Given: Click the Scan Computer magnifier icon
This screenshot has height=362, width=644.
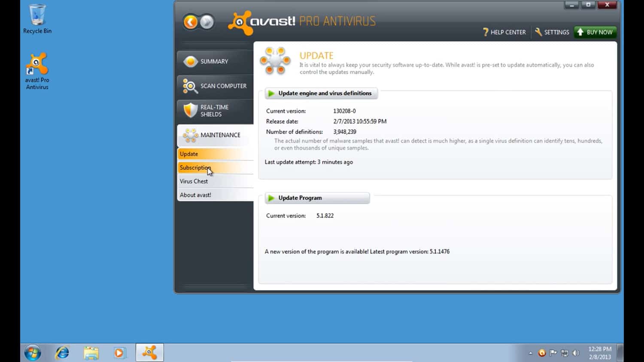Looking at the screenshot, I should click(190, 86).
